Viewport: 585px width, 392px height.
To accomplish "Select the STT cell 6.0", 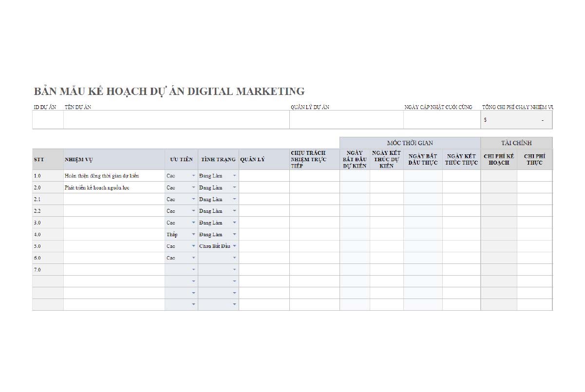I will (48, 258).
